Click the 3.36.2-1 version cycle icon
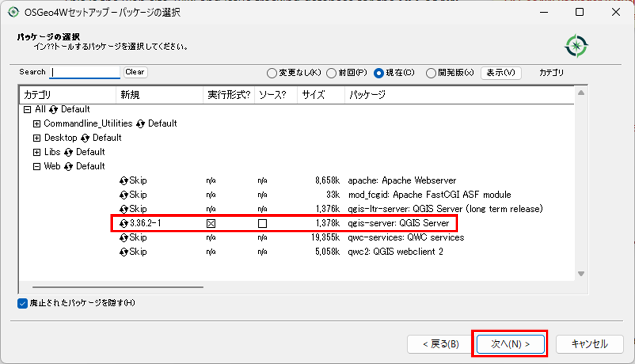This screenshot has width=635, height=364. pyautogui.click(x=123, y=223)
